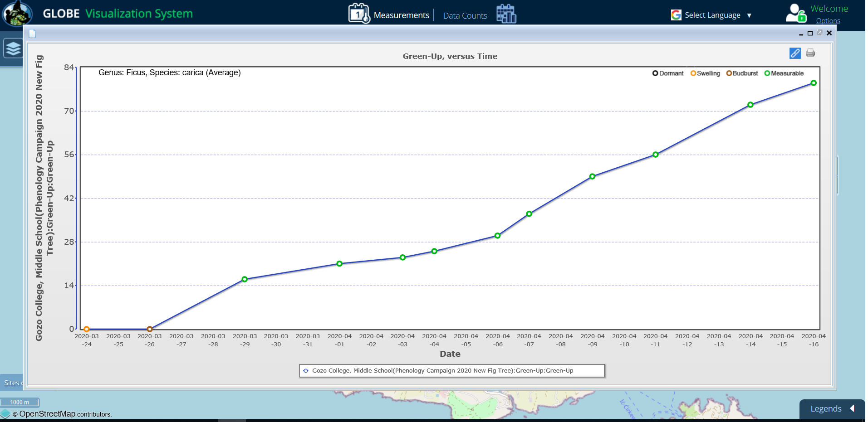868x422 pixels.
Task: Open the Options link under Welcome
Action: pos(828,21)
